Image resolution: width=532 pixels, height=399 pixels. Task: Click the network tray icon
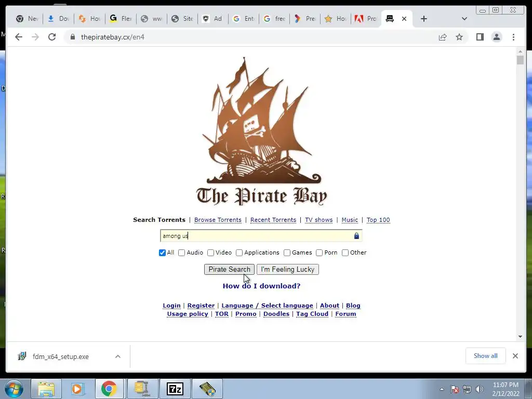467,389
